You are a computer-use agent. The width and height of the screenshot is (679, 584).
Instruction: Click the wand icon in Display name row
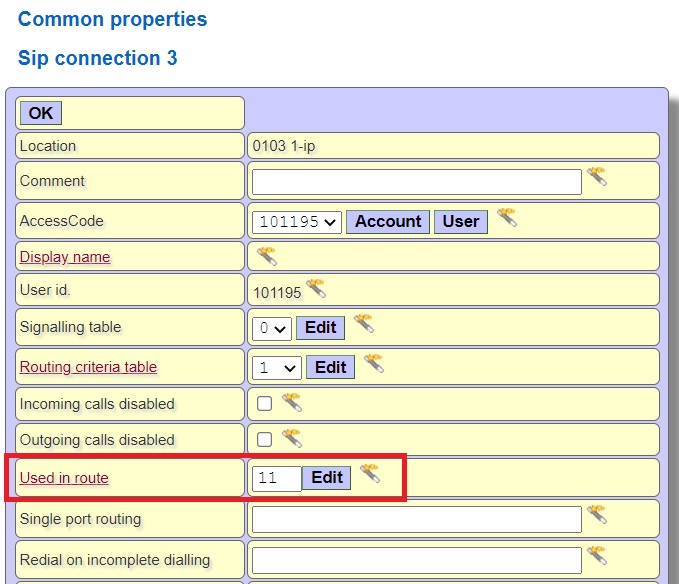266,256
